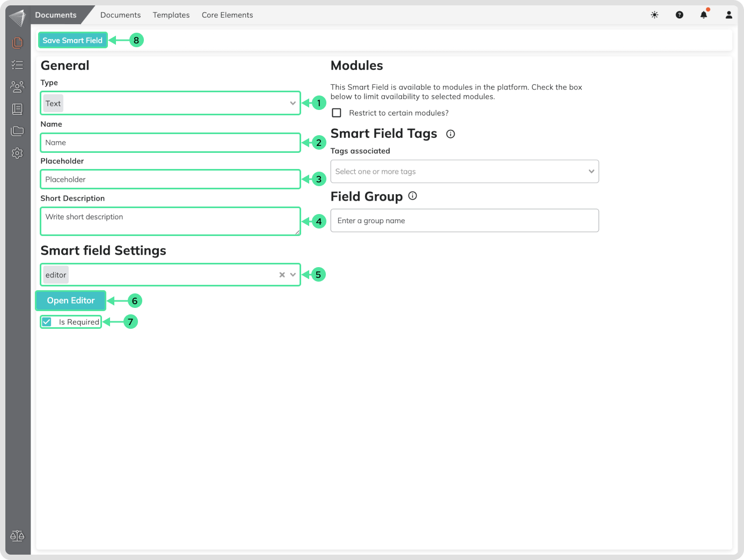Open the user profile icon
Image resolution: width=744 pixels, height=560 pixels.
(728, 15)
